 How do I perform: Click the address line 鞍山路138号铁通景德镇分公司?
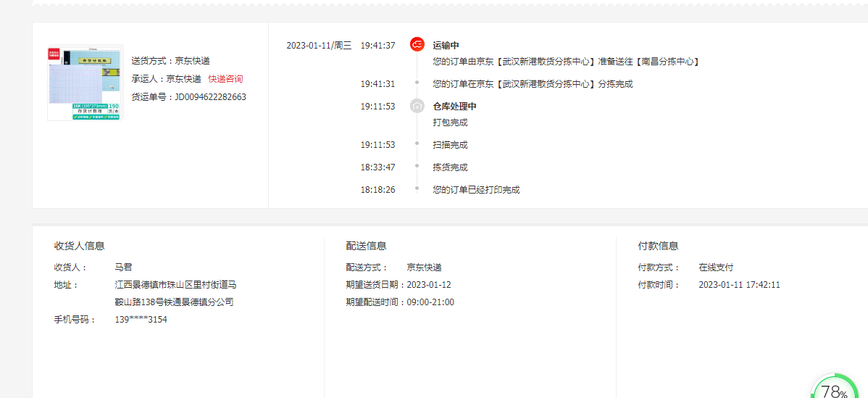[x=174, y=302]
